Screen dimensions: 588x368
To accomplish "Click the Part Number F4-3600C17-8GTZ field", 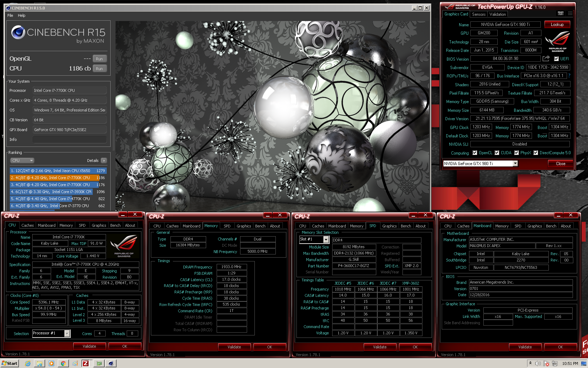I will (x=354, y=266).
